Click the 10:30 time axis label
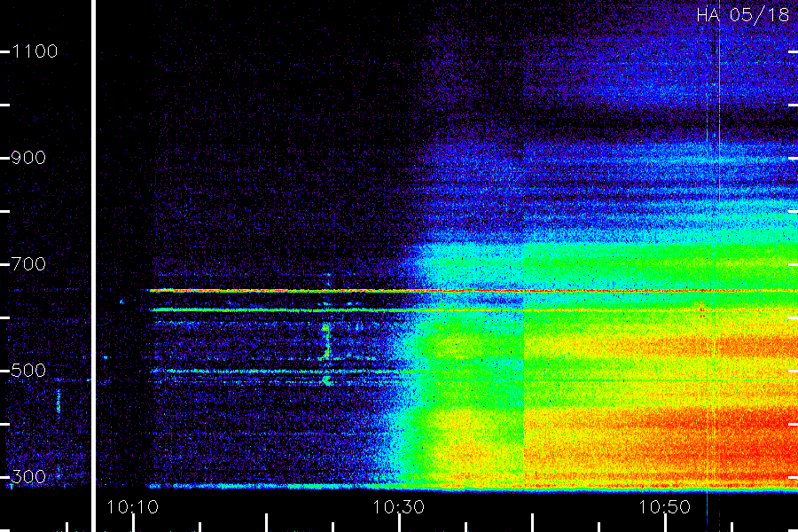798x532 pixels. tap(398, 507)
